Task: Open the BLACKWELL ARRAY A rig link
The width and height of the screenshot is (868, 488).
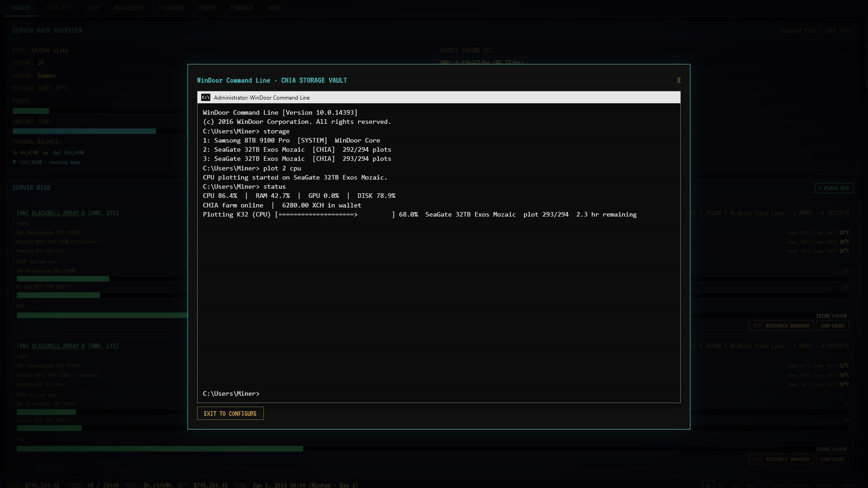Action: (x=58, y=213)
